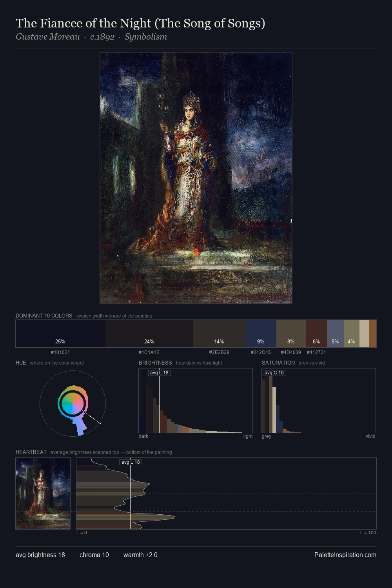
Task: Click the SATURATION section heading
Action: tap(278, 363)
